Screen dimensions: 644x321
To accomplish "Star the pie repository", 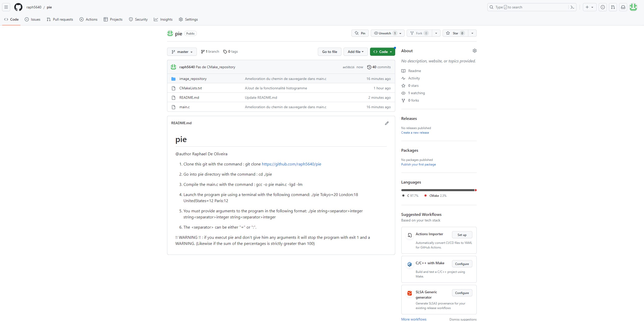I will tap(455, 33).
